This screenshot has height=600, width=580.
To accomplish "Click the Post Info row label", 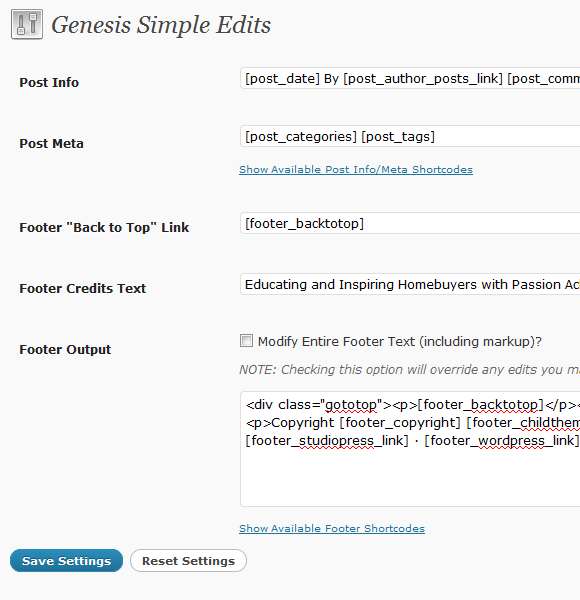I will [49, 82].
